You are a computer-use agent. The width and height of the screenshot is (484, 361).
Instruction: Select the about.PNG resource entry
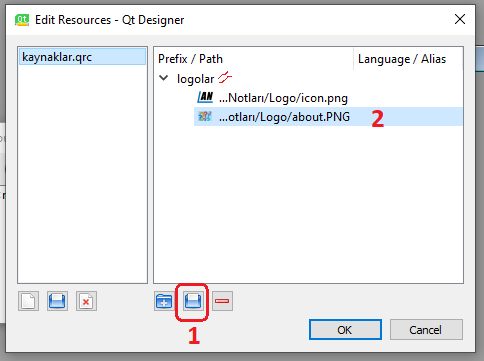[328, 117]
